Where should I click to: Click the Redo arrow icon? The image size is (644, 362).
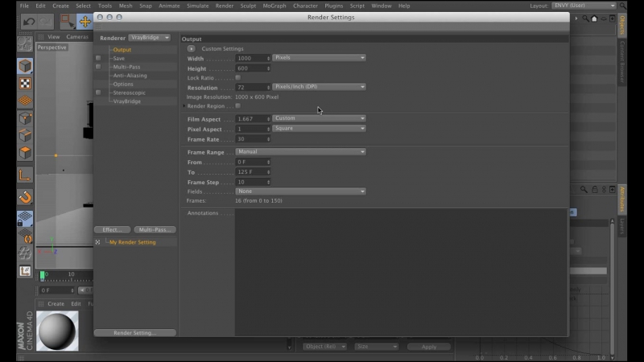click(46, 22)
